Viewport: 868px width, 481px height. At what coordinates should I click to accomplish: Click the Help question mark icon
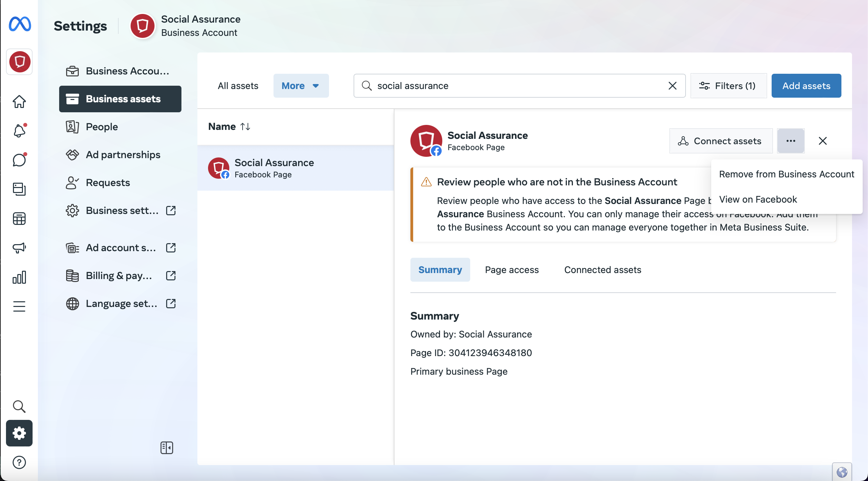click(19, 462)
